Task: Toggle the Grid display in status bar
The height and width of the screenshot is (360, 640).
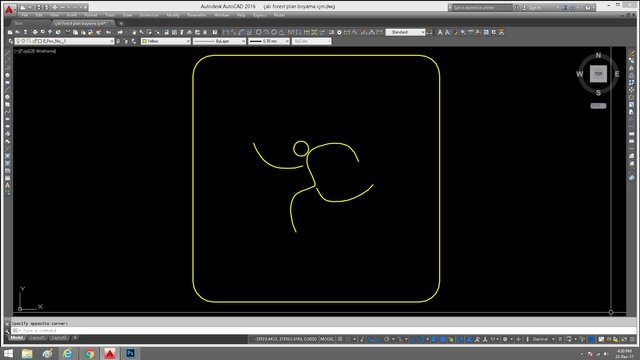Action: click(340, 339)
